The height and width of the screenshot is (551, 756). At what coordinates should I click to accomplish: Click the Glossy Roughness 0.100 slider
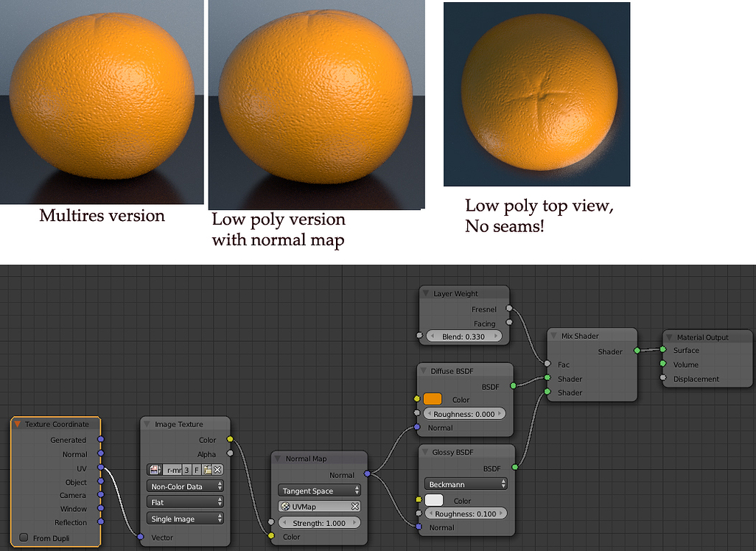click(x=466, y=513)
